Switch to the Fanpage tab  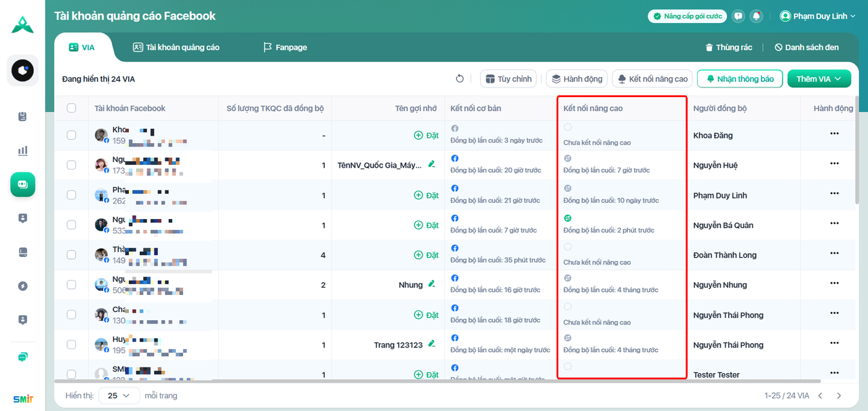pos(285,47)
